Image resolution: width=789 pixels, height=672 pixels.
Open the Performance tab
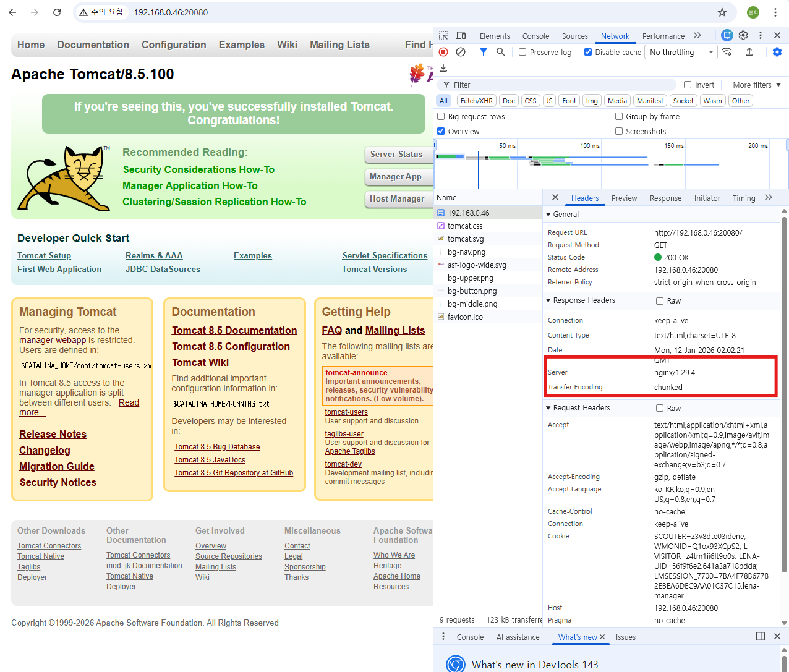pyautogui.click(x=663, y=36)
